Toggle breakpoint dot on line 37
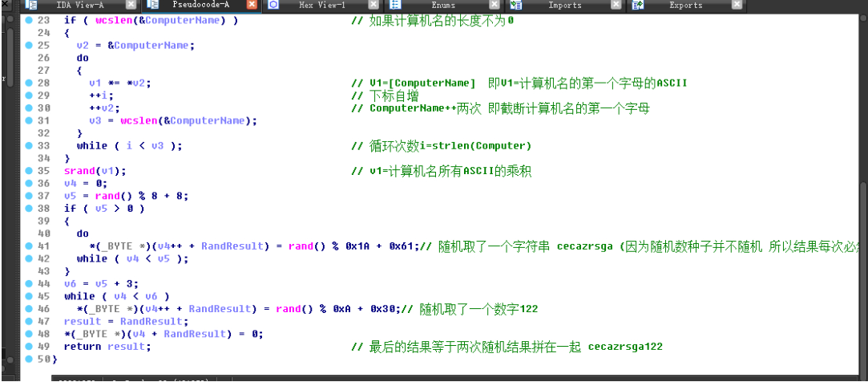The height and width of the screenshot is (382, 868). click(29, 197)
